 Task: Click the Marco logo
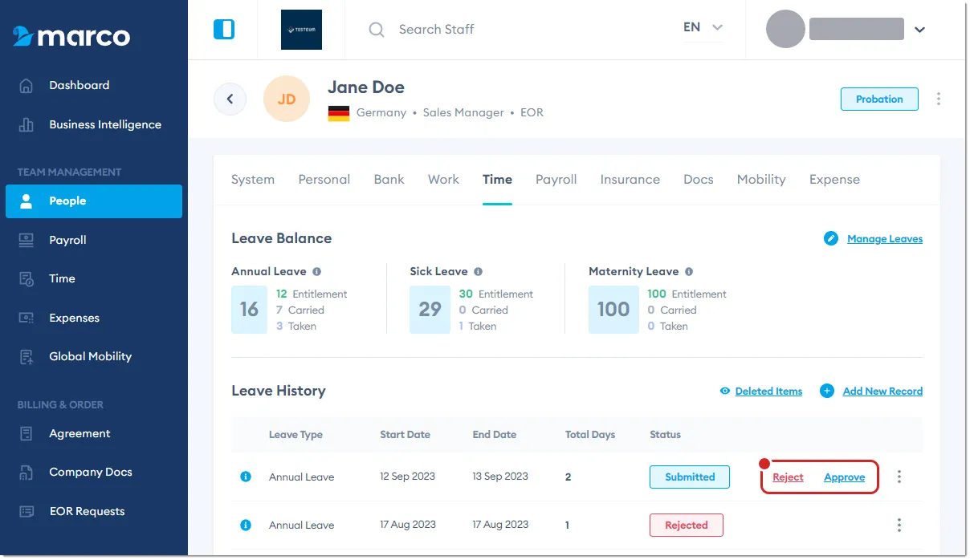coord(71,36)
